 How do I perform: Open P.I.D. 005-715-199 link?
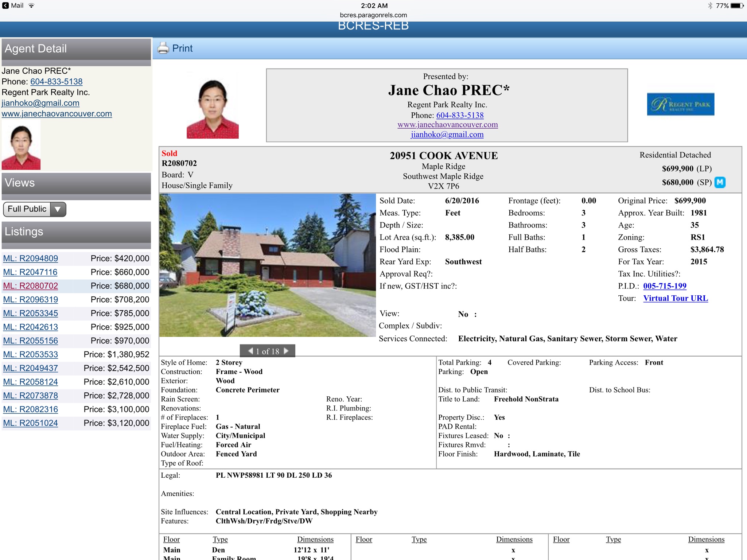coord(664,286)
